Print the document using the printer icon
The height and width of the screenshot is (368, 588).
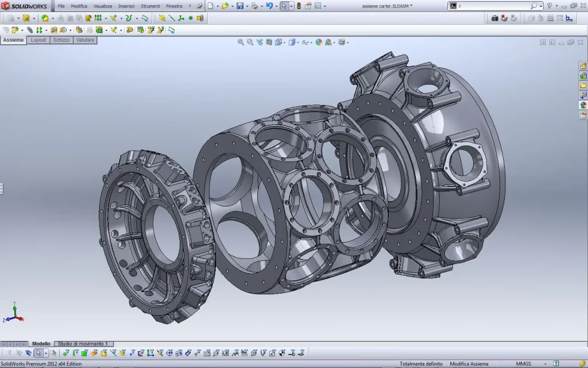pos(254,6)
